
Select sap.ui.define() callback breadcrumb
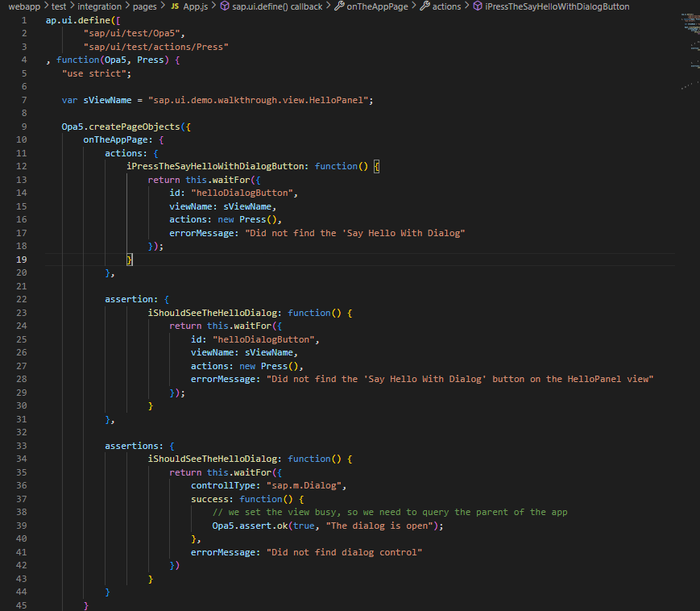pos(277,6)
